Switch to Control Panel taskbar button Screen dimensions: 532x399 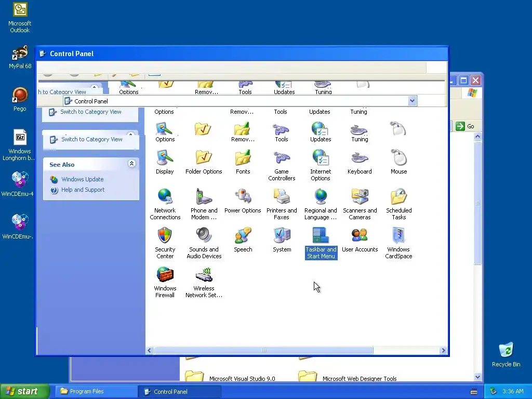pos(180,392)
